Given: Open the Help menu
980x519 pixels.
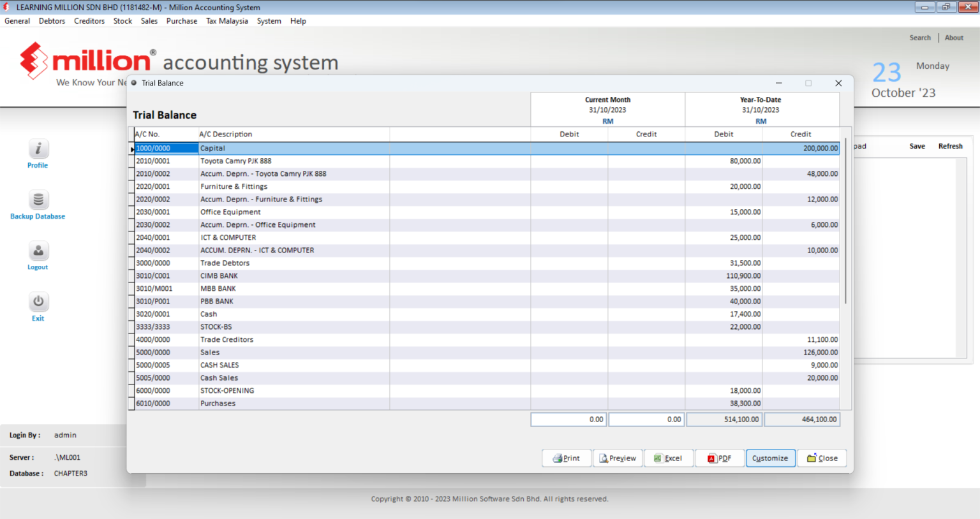Looking at the screenshot, I should (298, 21).
